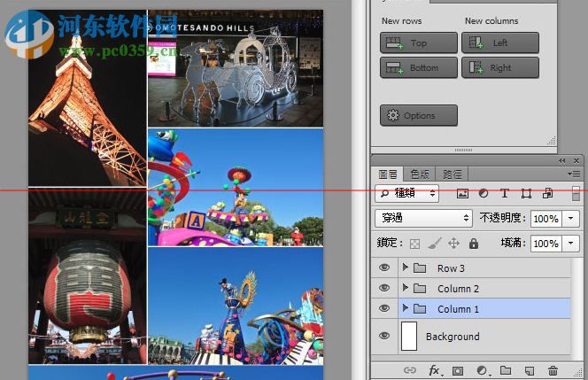Switch to the 圖層 (Layers) tab

(387, 174)
